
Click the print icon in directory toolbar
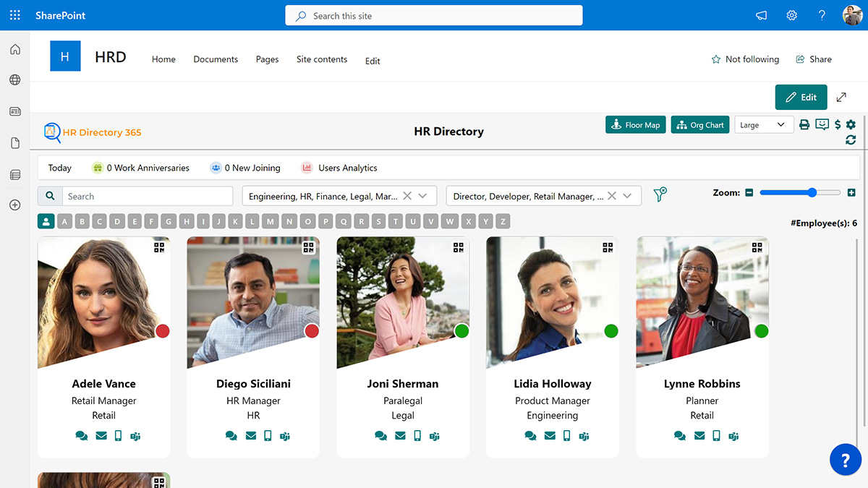[x=804, y=125]
